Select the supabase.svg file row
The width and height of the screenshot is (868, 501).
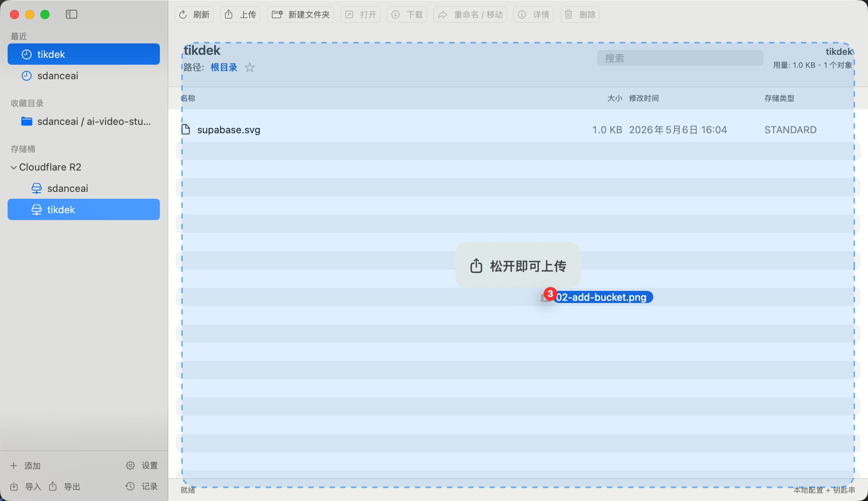click(x=518, y=130)
